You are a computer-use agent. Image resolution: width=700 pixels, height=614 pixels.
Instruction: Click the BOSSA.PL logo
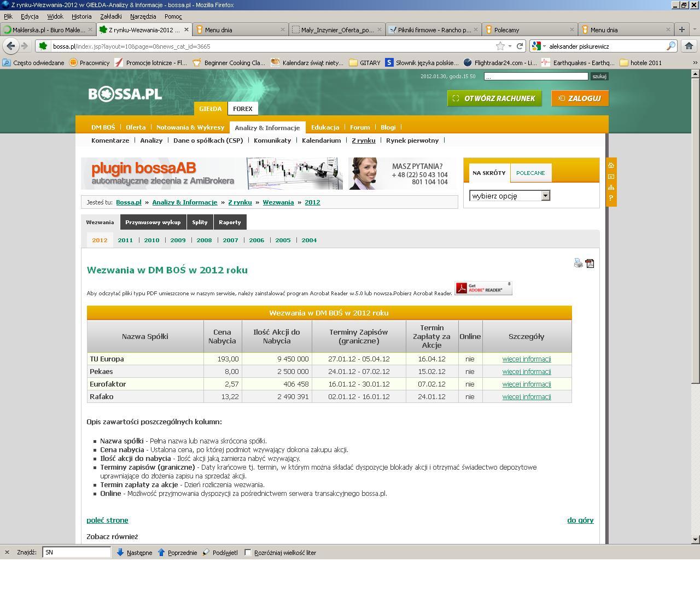coord(125,94)
